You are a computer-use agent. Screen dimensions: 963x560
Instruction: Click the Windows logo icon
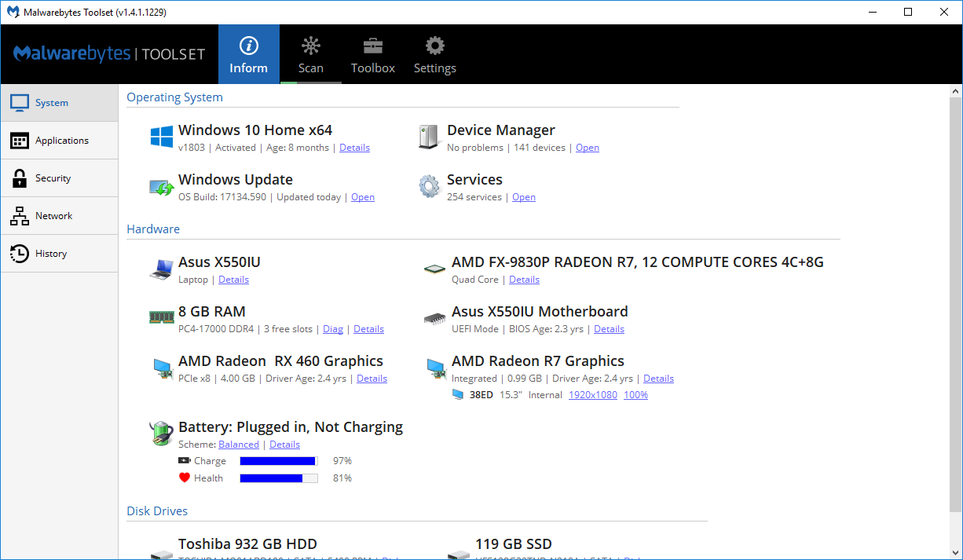click(x=162, y=137)
